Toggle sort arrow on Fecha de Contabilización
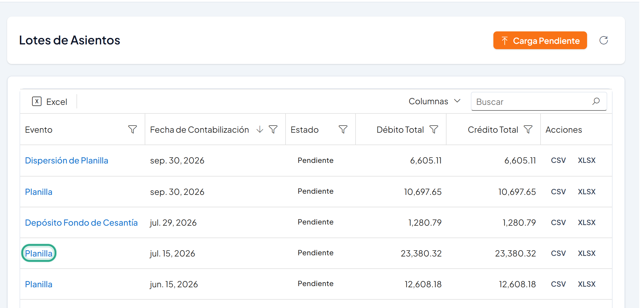 coord(260,129)
